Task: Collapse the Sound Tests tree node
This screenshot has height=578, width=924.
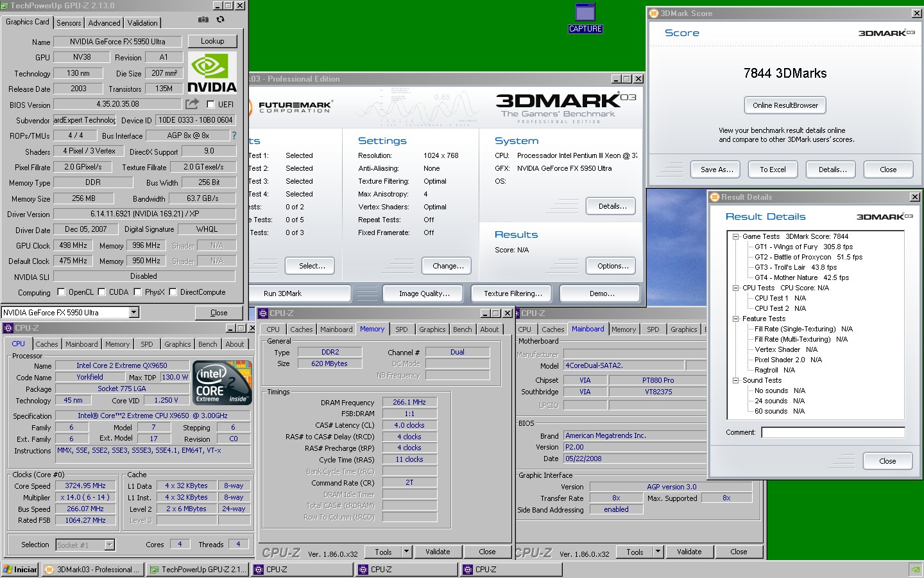Action: (x=735, y=380)
